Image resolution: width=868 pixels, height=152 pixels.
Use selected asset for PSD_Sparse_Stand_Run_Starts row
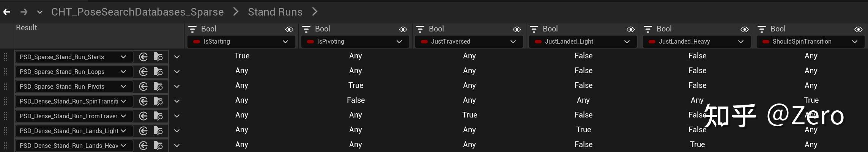click(143, 57)
